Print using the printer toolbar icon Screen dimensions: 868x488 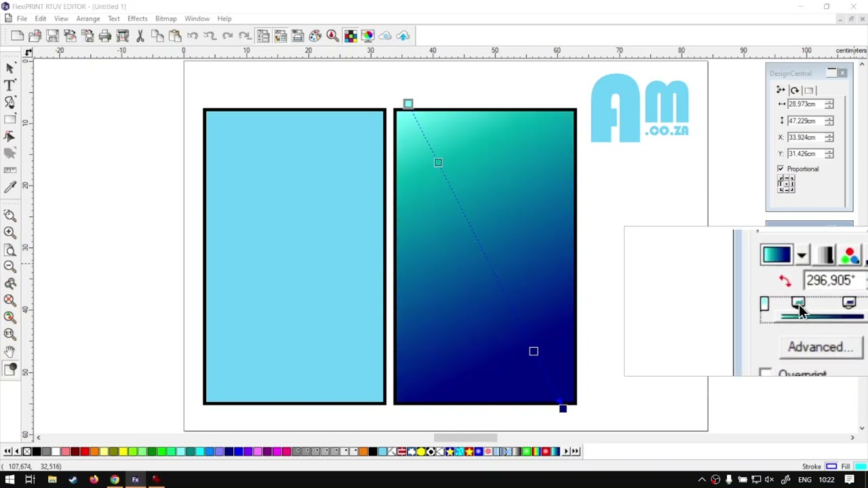click(x=105, y=36)
